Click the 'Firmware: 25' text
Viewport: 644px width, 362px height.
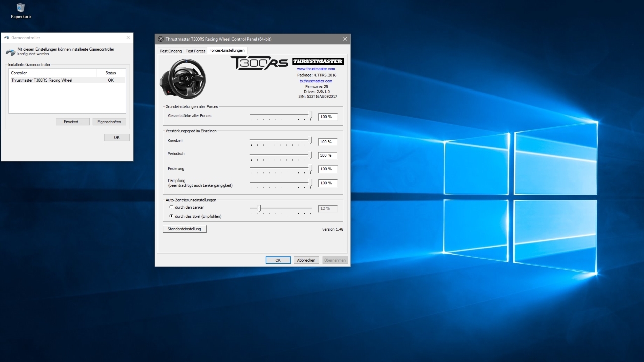[x=316, y=86]
